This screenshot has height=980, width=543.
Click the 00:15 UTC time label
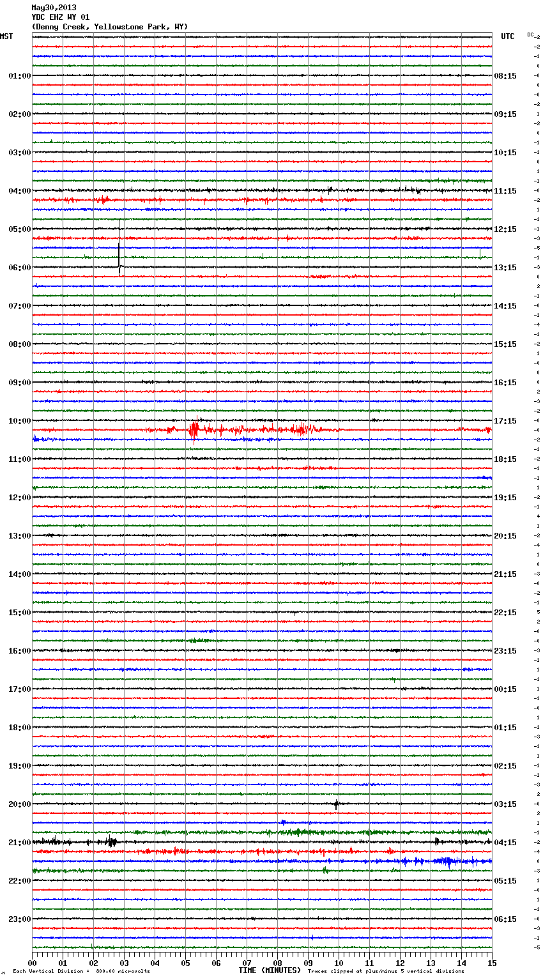point(505,689)
